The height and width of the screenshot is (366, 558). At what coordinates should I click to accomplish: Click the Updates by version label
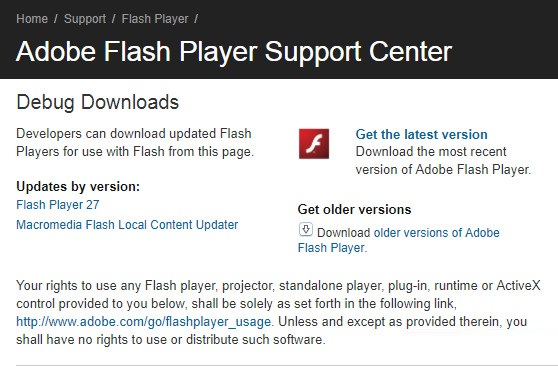[78, 186]
